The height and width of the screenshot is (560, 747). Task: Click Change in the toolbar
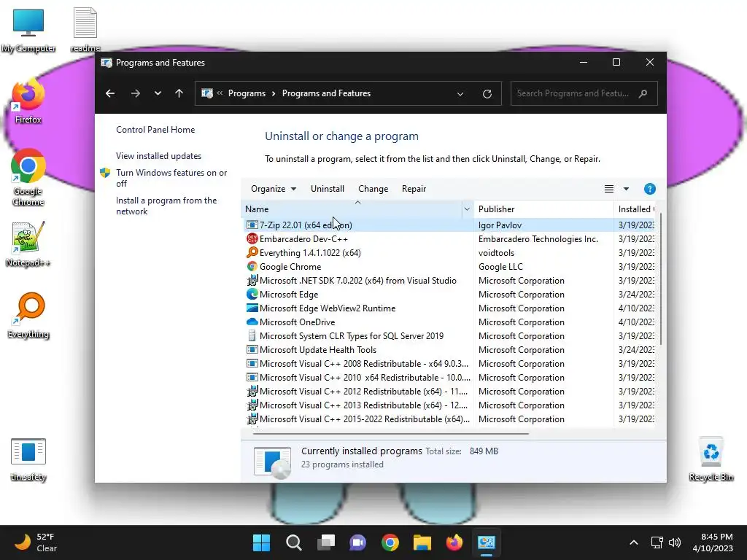tap(373, 189)
